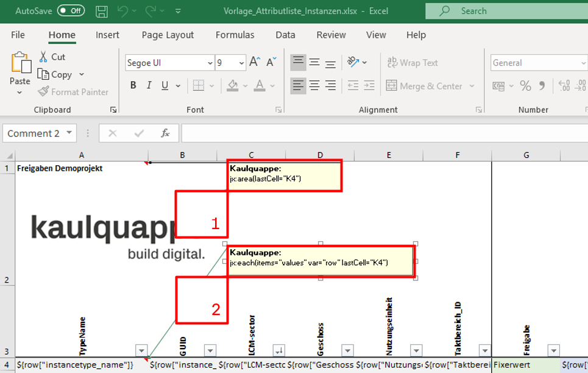Align text left
588x373 pixels.
coord(298,86)
